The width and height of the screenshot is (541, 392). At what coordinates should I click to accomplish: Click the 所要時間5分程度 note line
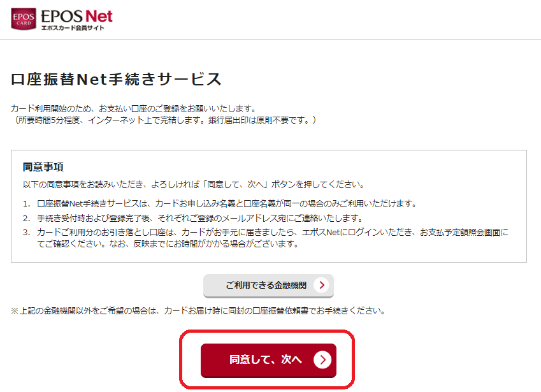[x=164, y=120]
